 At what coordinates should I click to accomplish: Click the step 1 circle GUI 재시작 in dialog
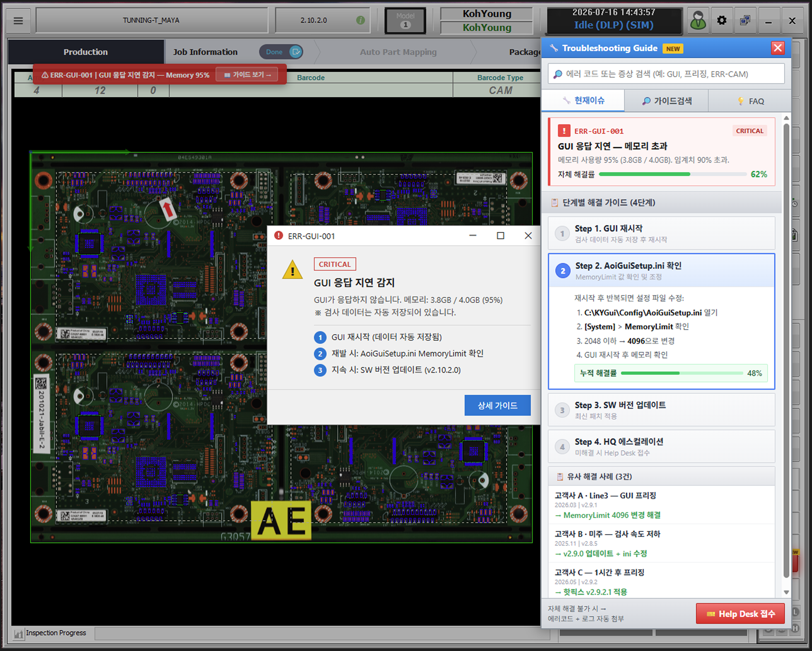(x=320, y=337)
